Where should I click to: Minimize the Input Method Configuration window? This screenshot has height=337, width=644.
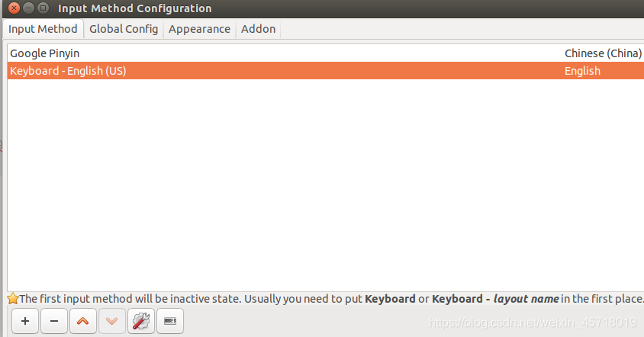(27, 8)
